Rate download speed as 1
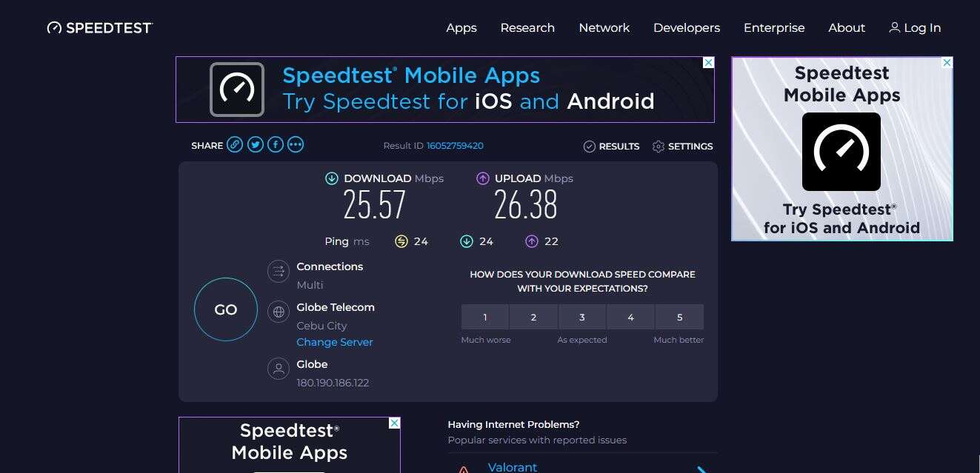980x473 pixels. click(x=485, y=317)
